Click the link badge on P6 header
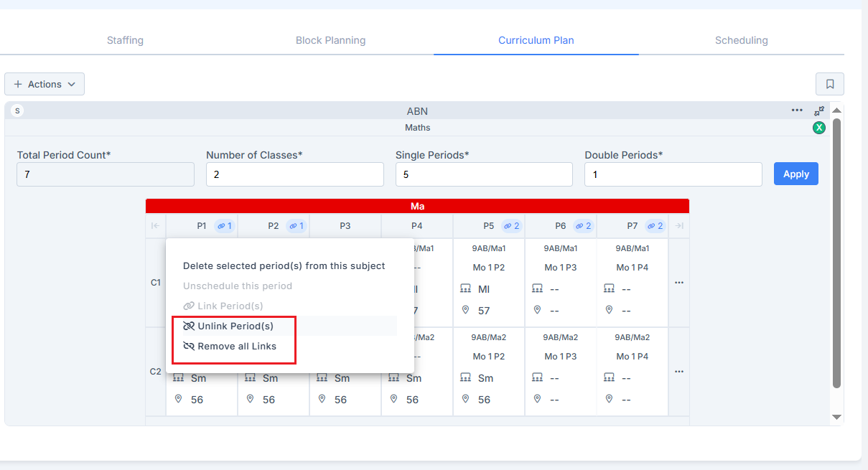868x470 pixels. coord(583,226)
